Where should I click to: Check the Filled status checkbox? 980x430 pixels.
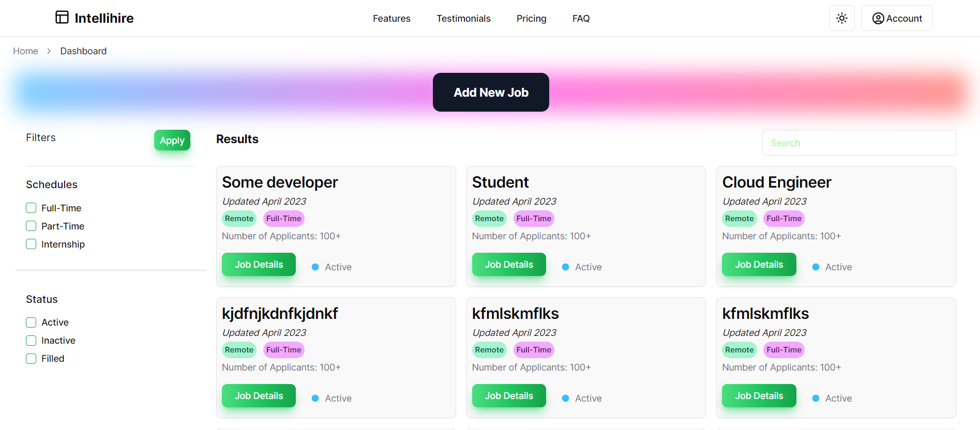(31, 359)
